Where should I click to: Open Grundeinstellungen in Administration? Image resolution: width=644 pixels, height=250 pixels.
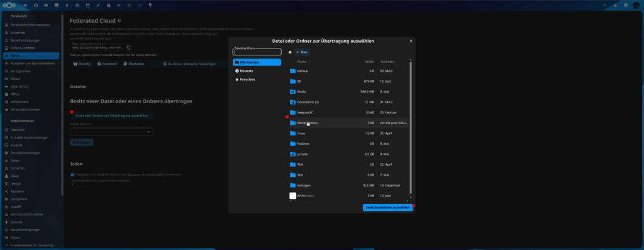[x=31, y=152]
